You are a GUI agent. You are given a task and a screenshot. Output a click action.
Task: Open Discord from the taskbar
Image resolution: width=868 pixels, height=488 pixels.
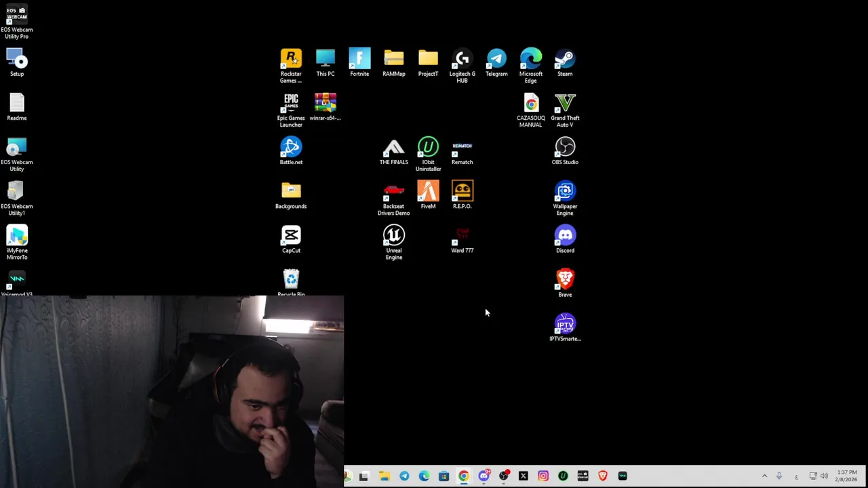tap(484, 476)
